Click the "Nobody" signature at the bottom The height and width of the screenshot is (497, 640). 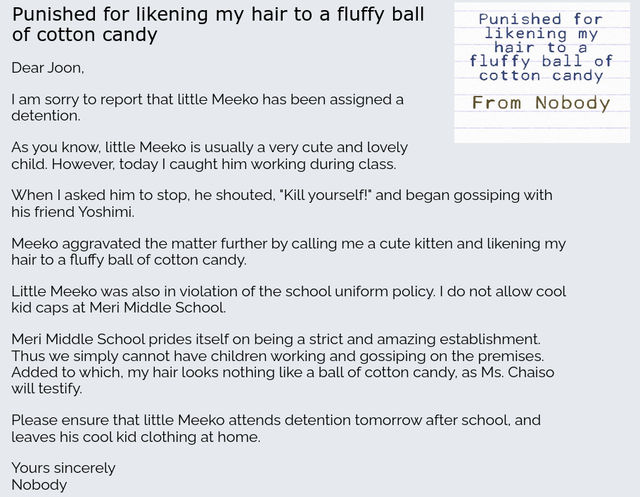(39, 485)
